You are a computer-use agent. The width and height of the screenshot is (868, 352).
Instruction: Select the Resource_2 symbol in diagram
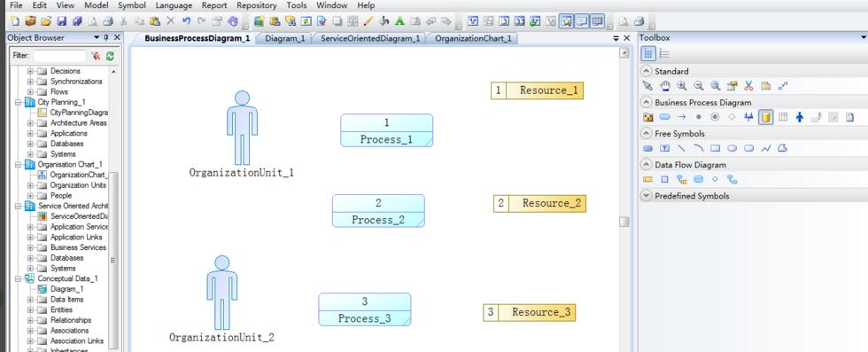click(x=539, y=203)
